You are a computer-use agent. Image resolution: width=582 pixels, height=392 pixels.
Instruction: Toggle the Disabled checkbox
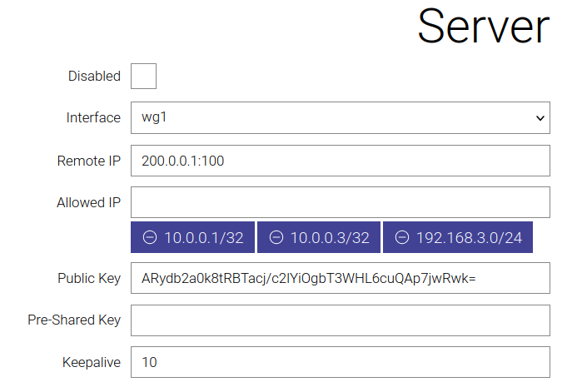click(x=144, y=76)
